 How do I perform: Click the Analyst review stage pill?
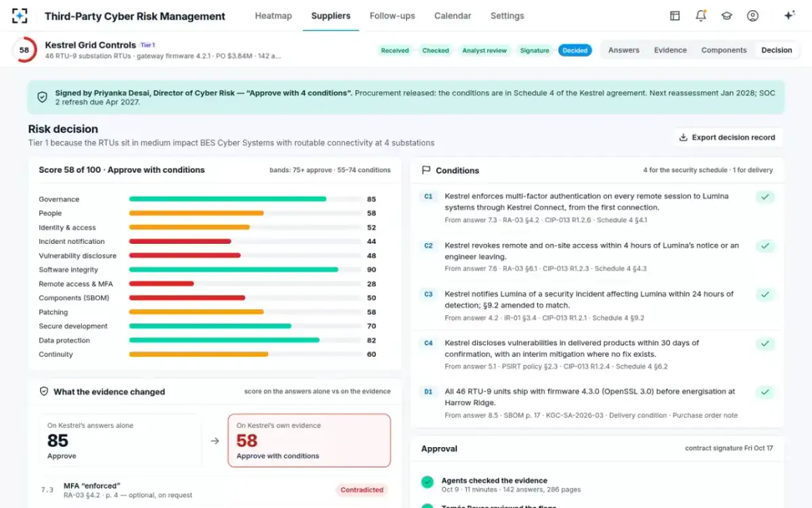point(484,51)
